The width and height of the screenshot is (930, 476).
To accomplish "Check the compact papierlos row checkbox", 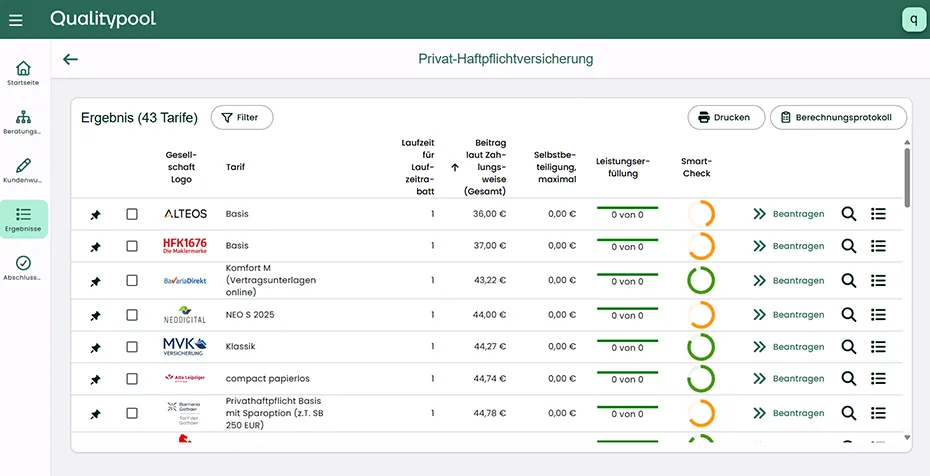I will point(132,379).
